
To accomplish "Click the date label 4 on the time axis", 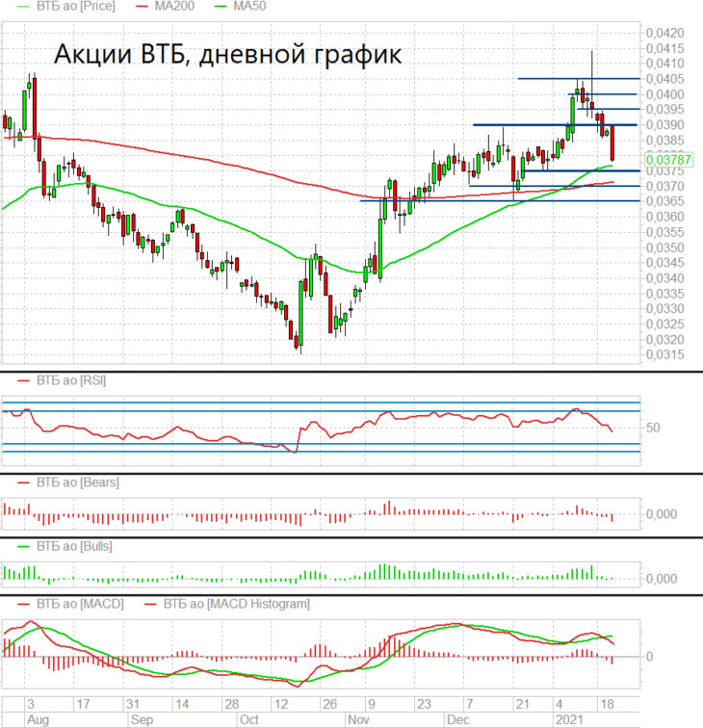I will point(560,704).
